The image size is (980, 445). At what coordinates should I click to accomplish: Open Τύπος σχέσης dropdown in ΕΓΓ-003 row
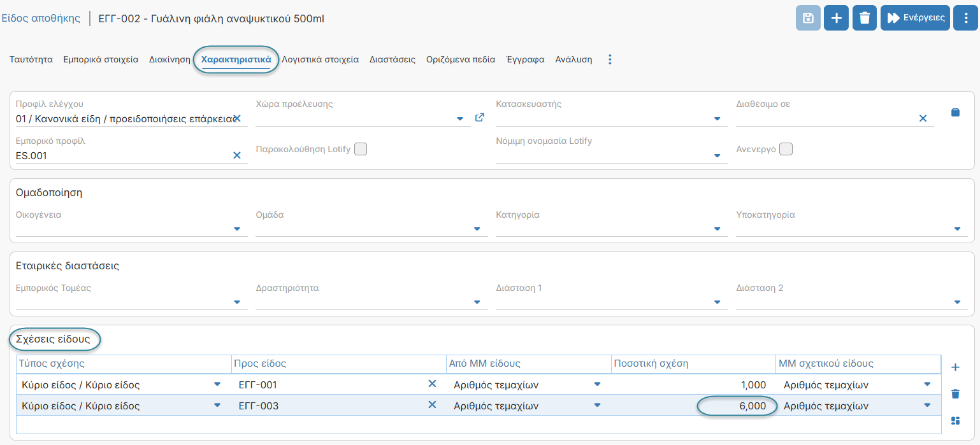[x=217, y=405]
